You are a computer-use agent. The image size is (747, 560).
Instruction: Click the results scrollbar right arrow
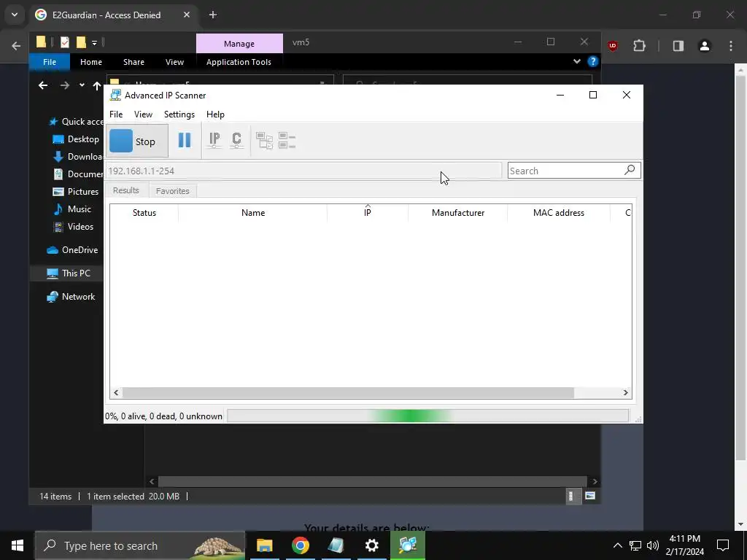626,393
